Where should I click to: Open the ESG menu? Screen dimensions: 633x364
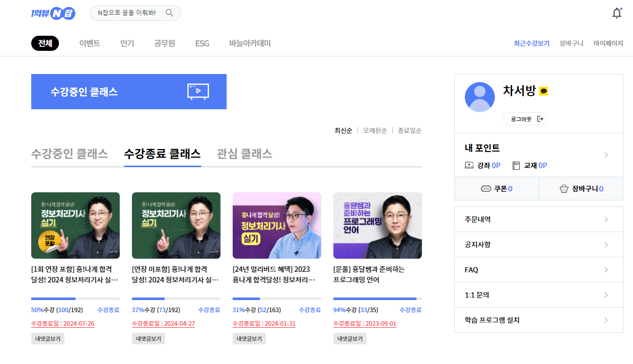pyautogui.click(x=202, y=43)
